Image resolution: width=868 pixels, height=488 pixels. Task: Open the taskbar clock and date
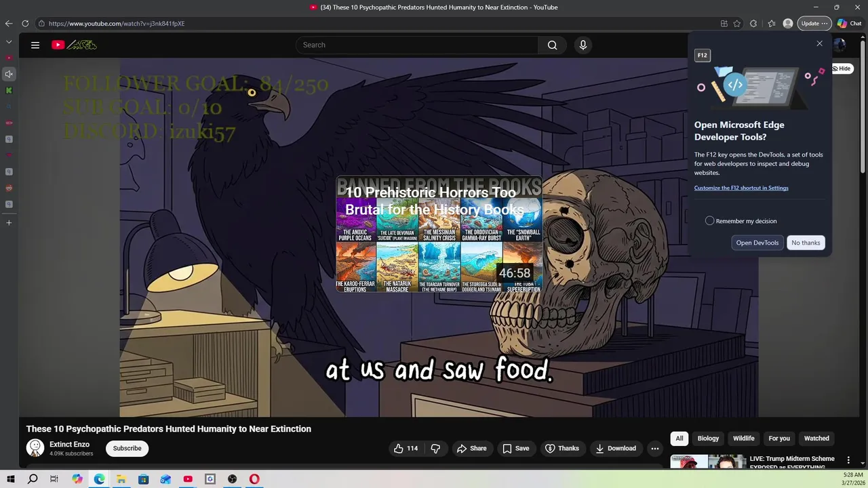tap(852, 479)
